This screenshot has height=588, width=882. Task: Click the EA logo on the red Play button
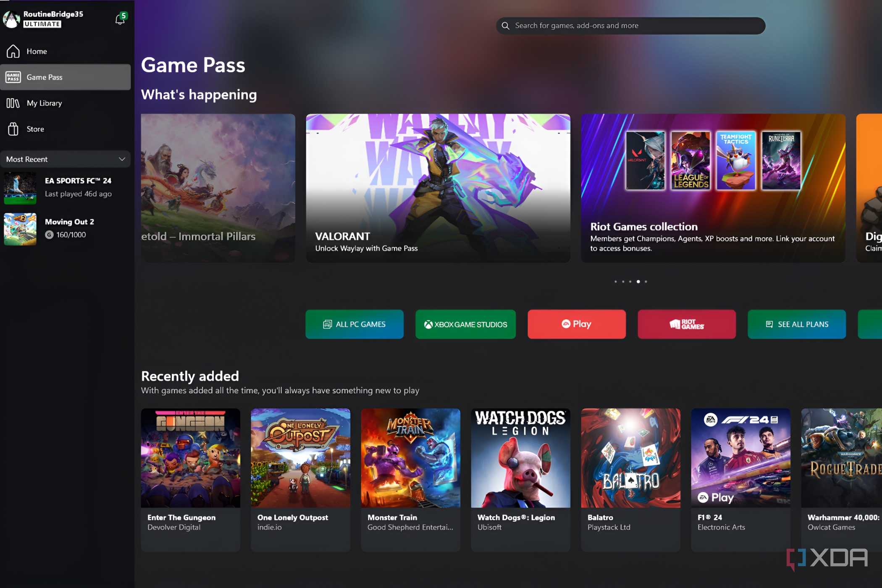coord(566,324)
